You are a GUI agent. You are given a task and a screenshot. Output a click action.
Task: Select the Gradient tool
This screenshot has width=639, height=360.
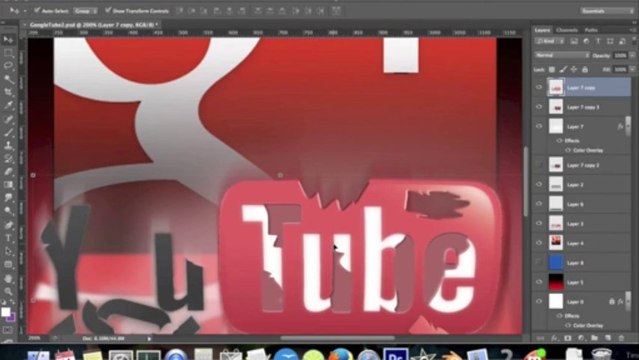(x=8, y=185)
